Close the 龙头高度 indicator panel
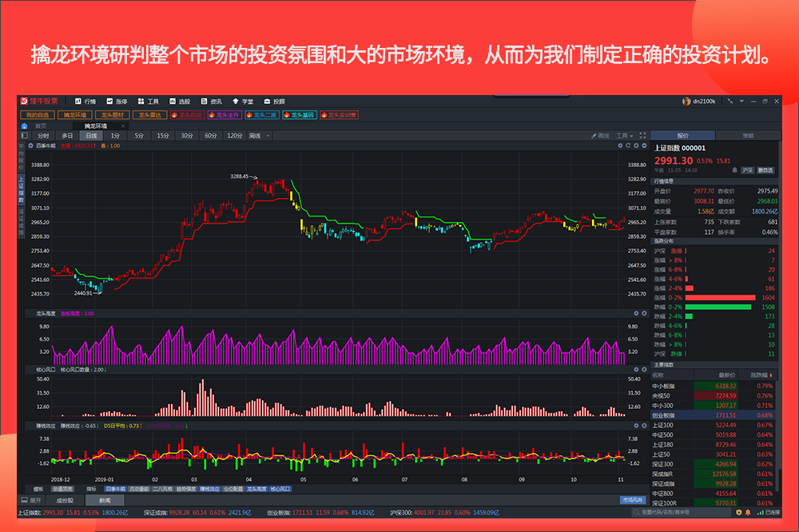Screen dimensions: 799x532 point(644,313)
